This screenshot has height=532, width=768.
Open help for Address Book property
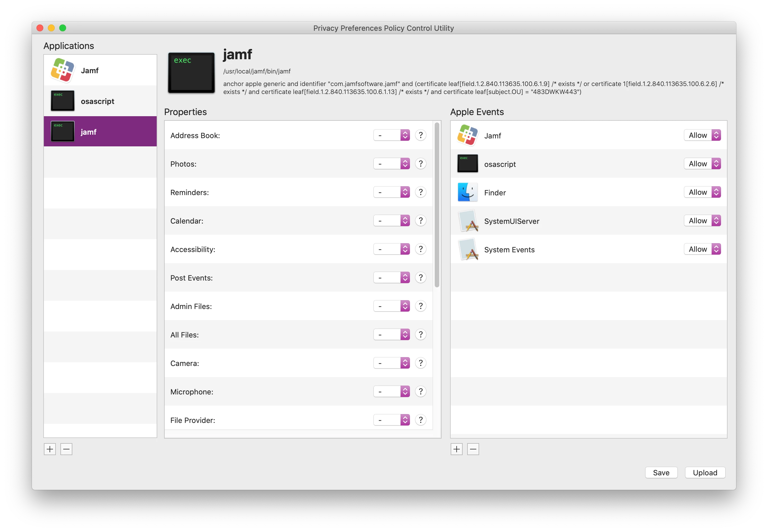tap(421, 135)
